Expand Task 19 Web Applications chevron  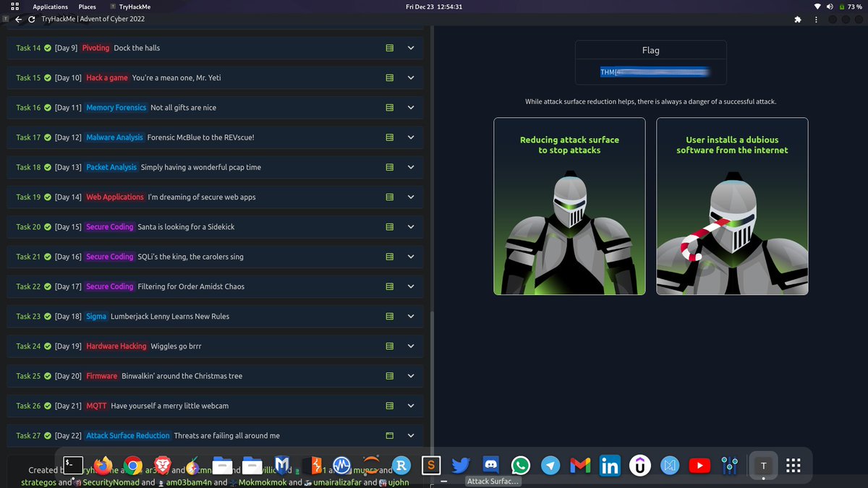point(411,197)
